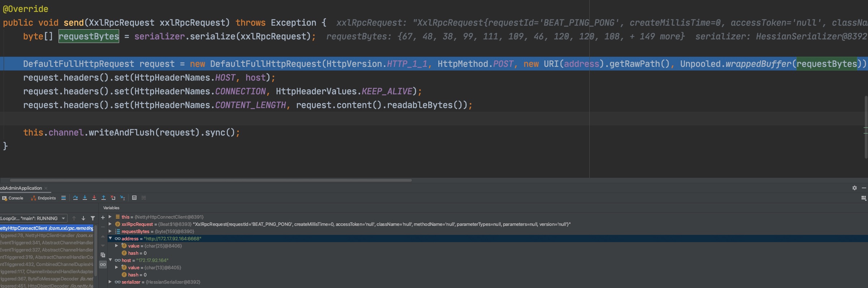Screen dimensions: 868x288
Task: Toggle the show watches glasses button
Action: coord(103,265)
